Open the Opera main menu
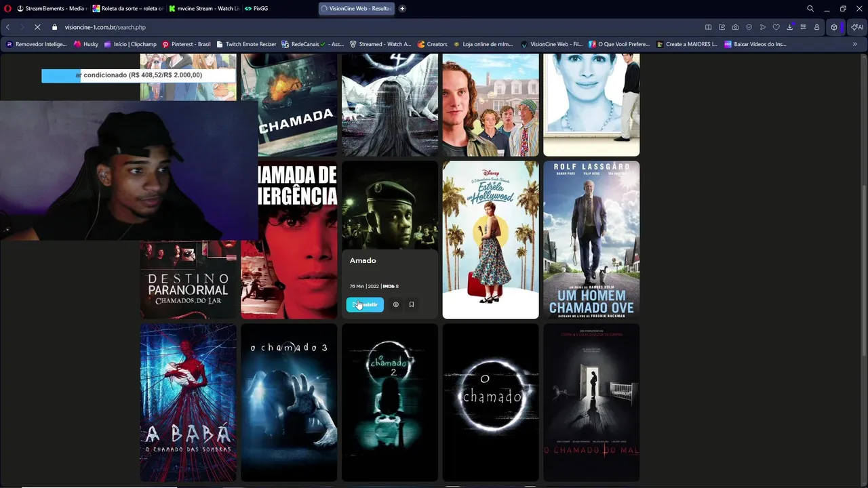 coord(8,9)
